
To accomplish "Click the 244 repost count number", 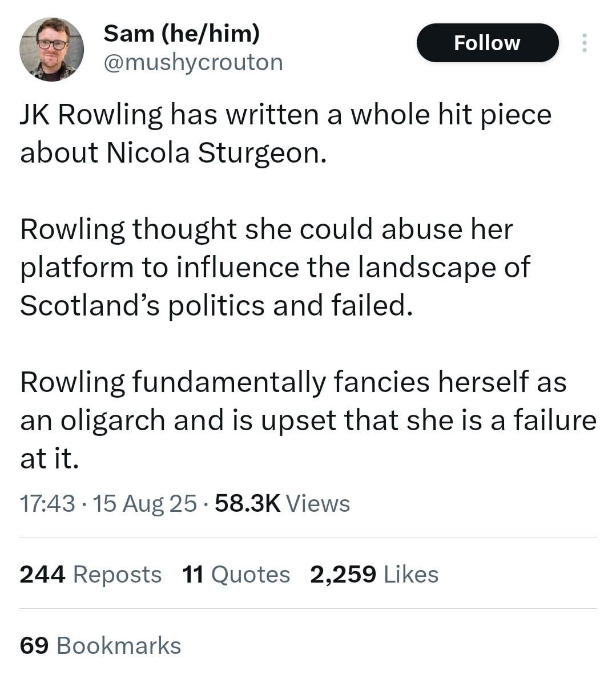I will [42, 574].
